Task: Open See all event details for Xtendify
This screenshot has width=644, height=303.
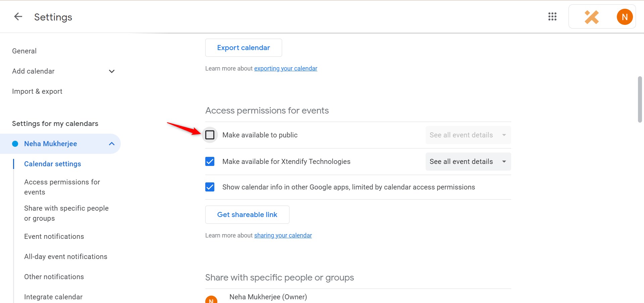Action: click(468, 161)
